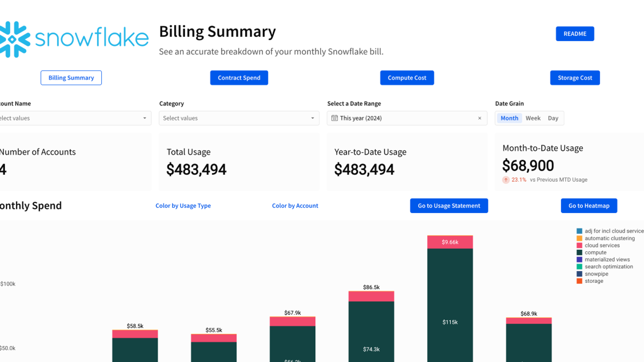Click the red up-arrow trend icon

tap(506, 180)
